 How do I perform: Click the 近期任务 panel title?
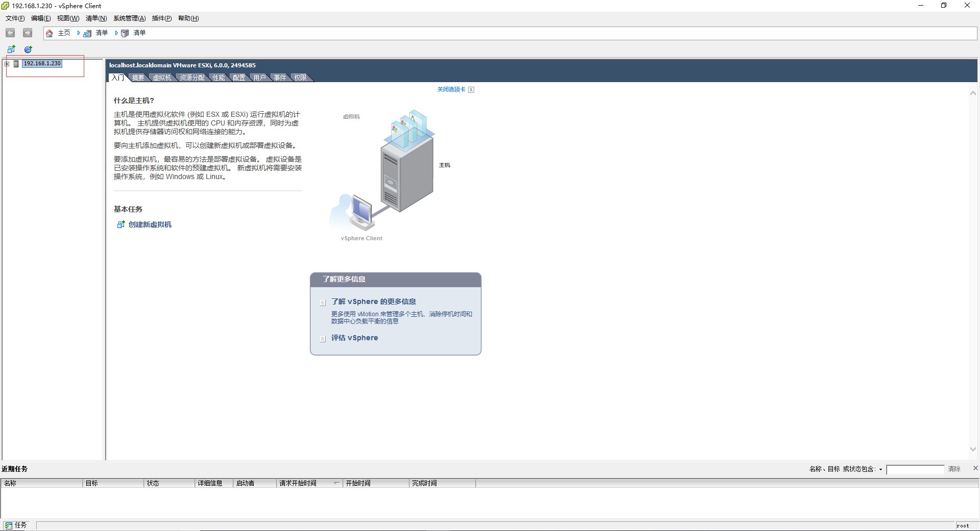15,469
